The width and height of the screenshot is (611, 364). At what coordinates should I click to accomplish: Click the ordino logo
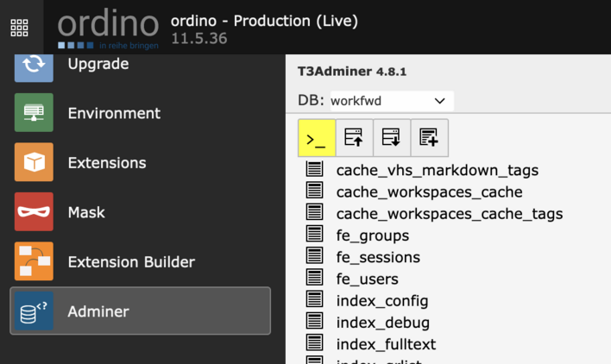pyautogui.click(x=108, y=30)
